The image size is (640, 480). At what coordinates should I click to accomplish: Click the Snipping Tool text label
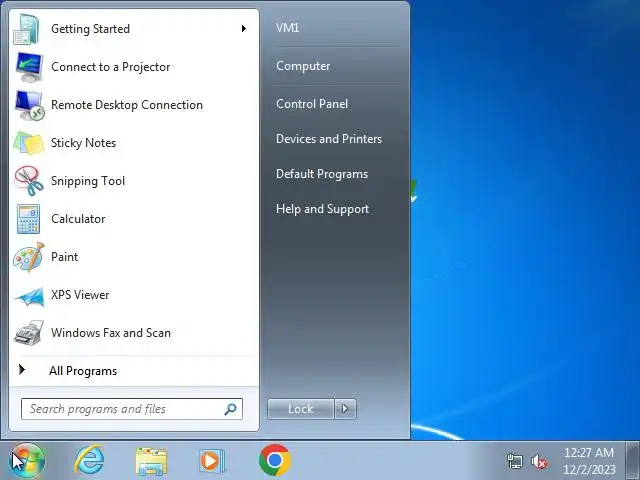pos(88,181)
